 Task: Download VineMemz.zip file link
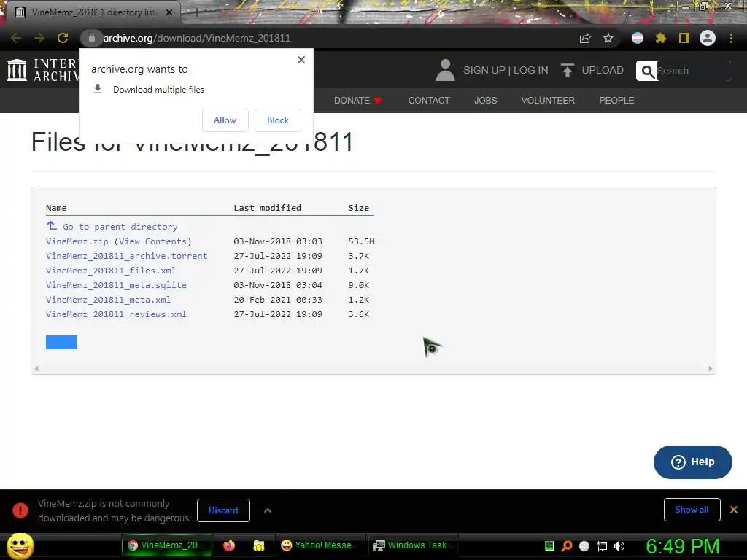tap(77, 241)
